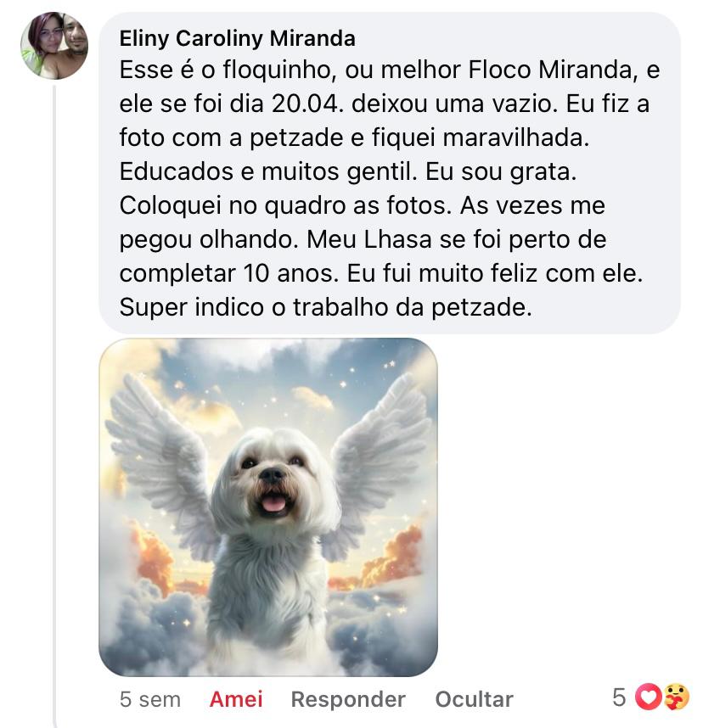Open the angel dog image attachment

coord(268,507)
